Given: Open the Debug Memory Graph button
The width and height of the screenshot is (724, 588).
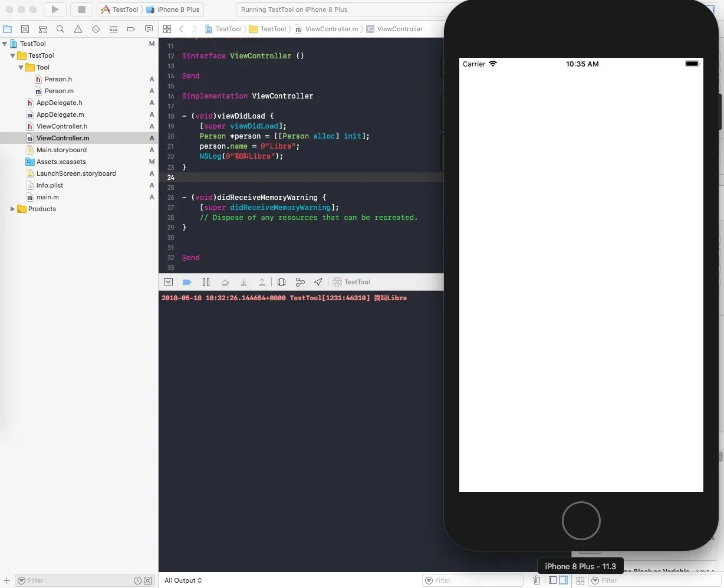Looking at the screenshot, I should point(300,282).
